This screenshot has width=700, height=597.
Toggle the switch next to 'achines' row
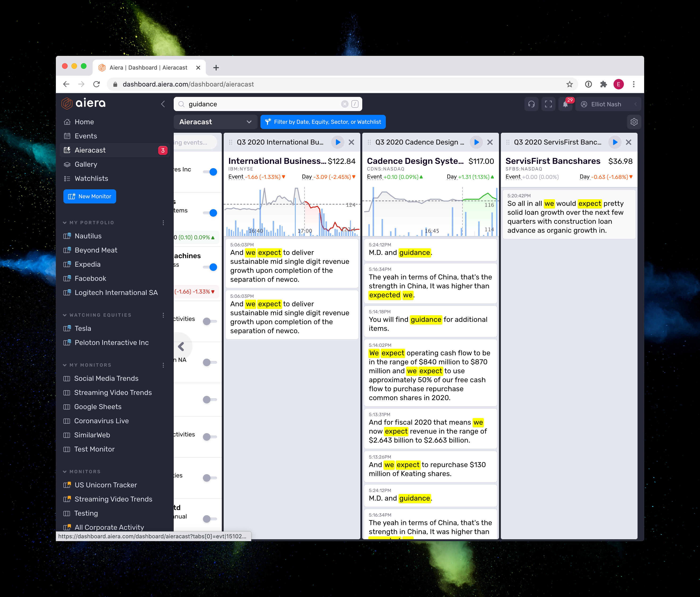210,267
